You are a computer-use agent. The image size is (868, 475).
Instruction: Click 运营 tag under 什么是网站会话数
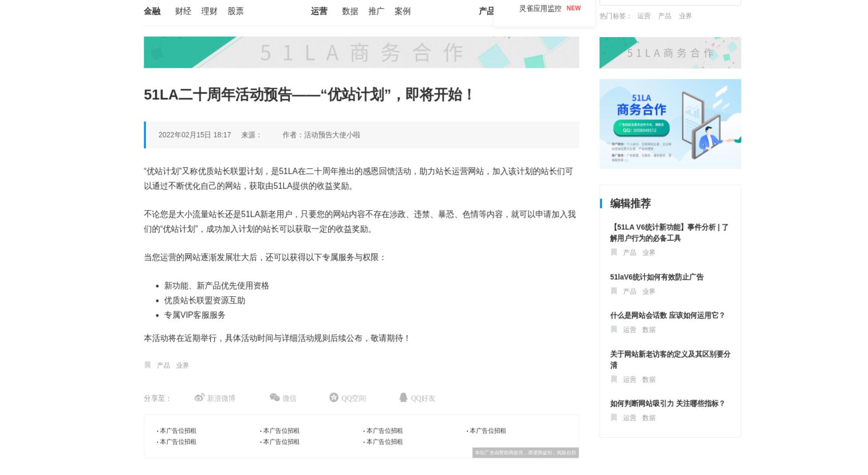630,330
